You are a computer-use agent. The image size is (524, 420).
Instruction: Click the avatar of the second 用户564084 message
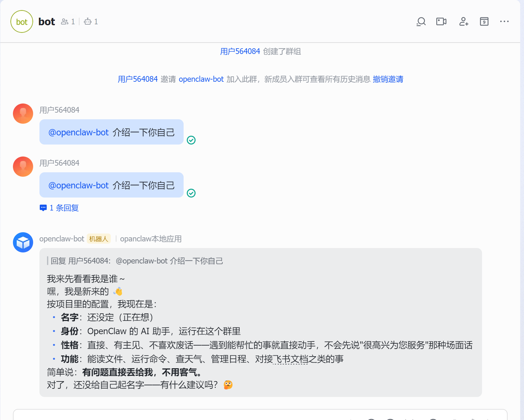pyautogui.click(x=23, y=167)
